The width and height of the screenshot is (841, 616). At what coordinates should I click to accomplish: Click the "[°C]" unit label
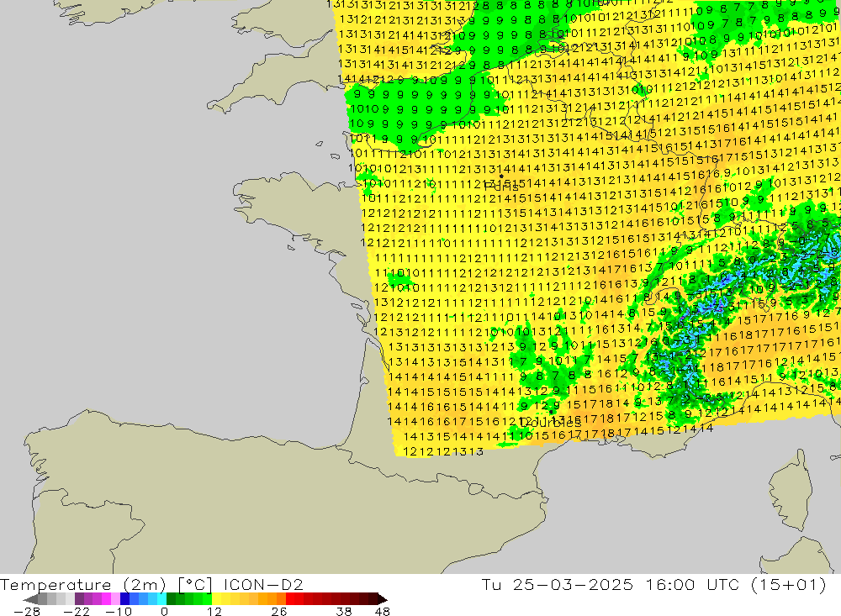pos(195,585)
